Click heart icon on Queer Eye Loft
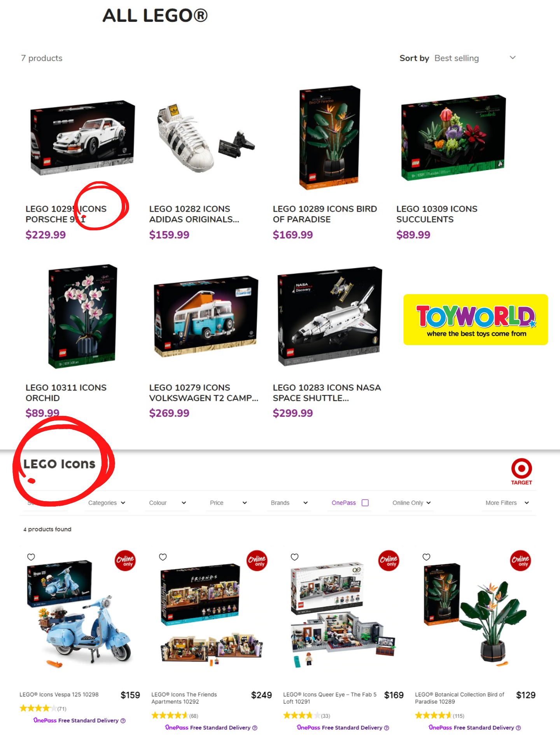Screen dimensions: 560x747 [x=295, y=557]
